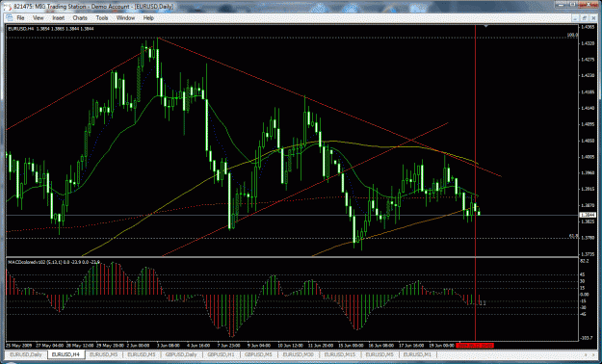Restore the inner chart window
The width and height of the screenshot is (602, 364).
(x=584, y=18)
